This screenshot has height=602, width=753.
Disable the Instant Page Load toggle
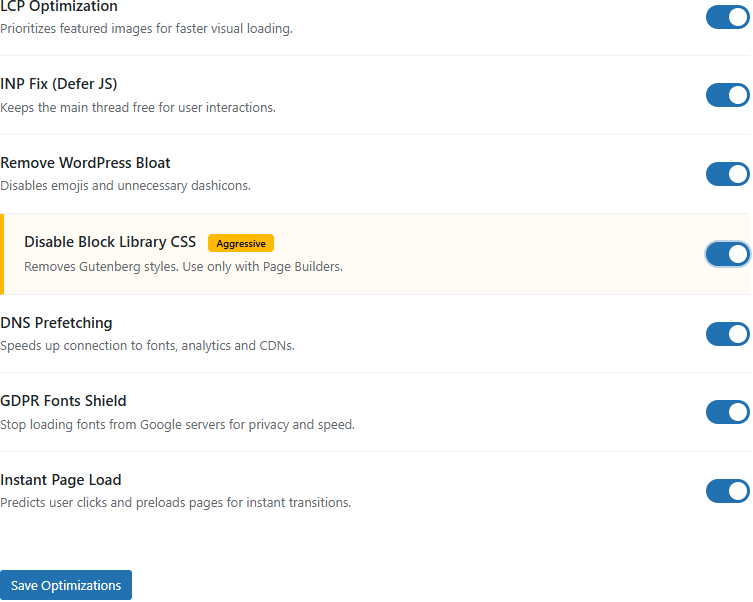[x=728, y=491]
